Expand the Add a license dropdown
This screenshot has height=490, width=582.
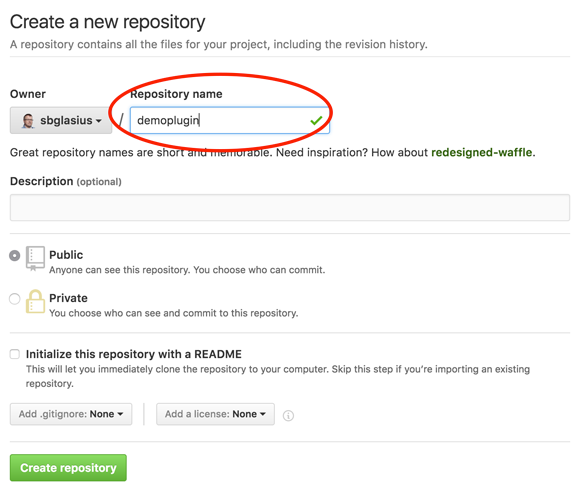point(215,414)
